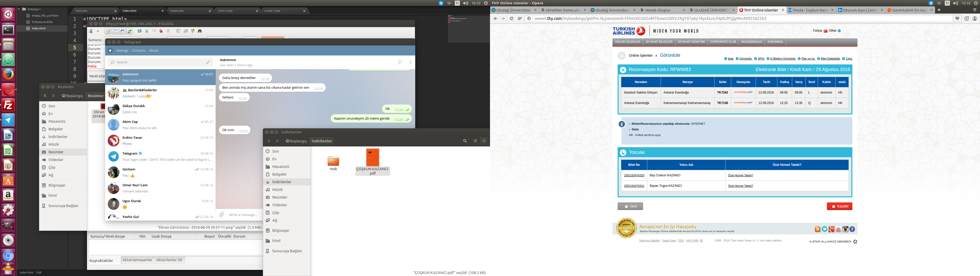This screenshot has width=980, height=276.
Task: Open keyboard layout Tr indicator on left monitor
Action: coord(457,3)
